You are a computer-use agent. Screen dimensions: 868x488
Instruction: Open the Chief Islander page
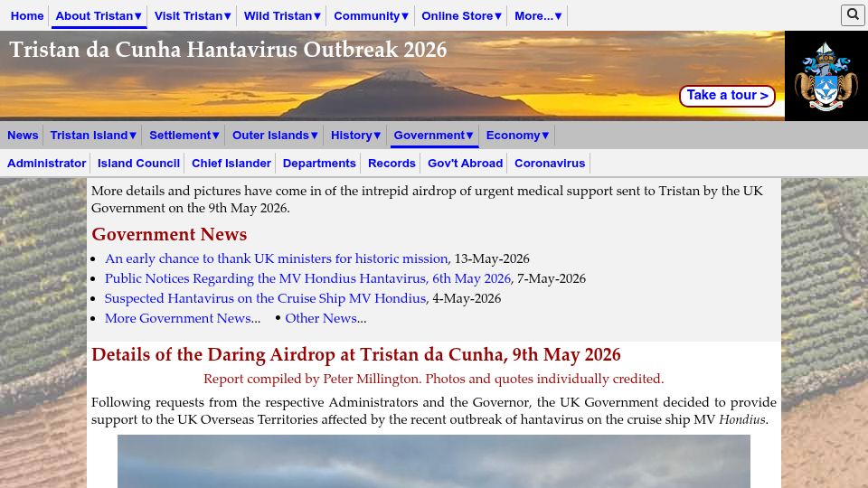[x=231, y=164]
